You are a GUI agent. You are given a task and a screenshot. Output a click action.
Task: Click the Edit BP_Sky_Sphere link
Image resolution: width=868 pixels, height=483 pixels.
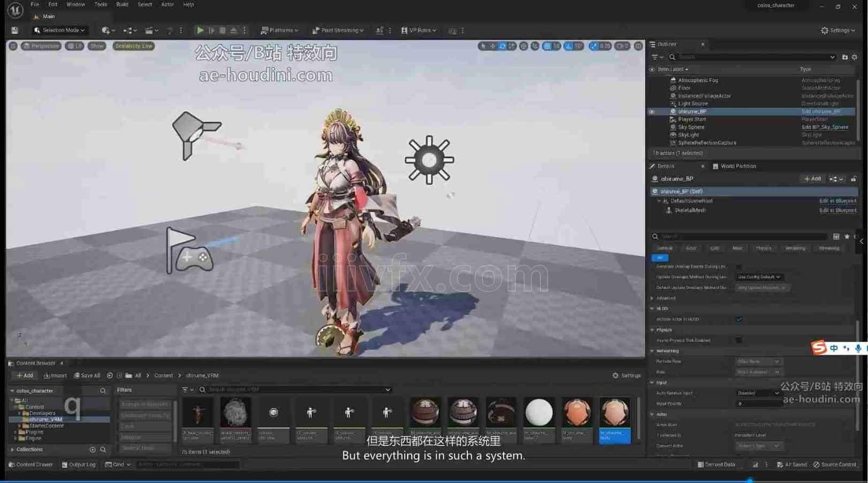[x=825, y=127]
